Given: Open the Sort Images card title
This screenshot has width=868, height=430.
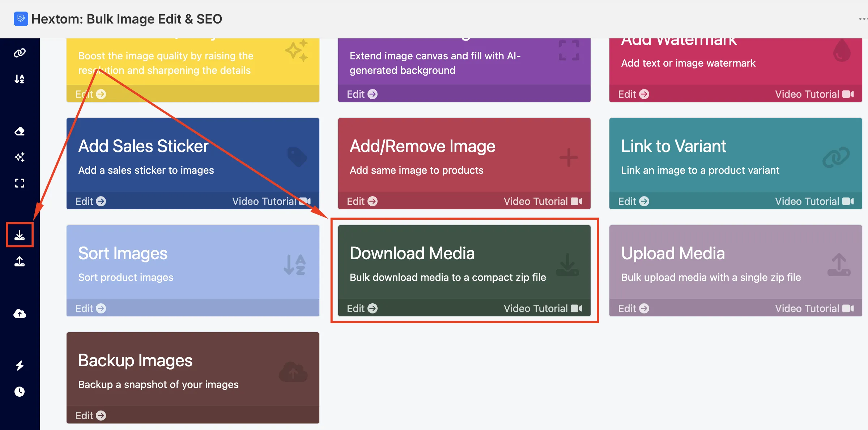Looking at the screenshot, I should [123, 253].
